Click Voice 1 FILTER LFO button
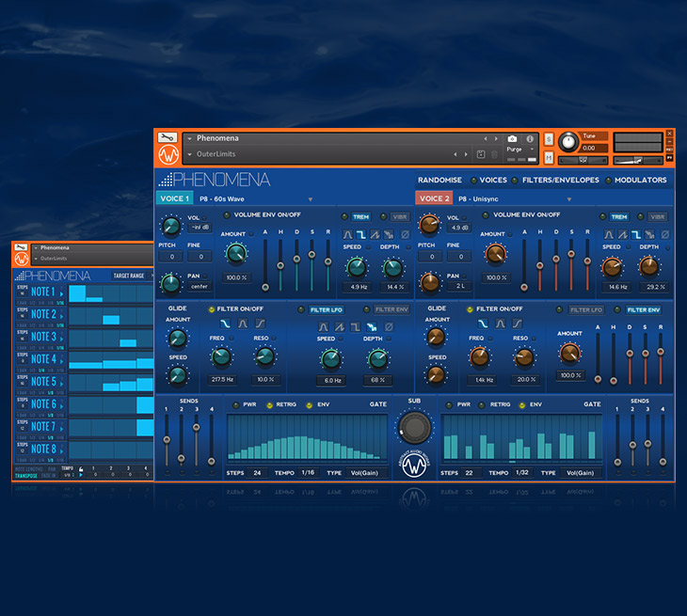The height and width of the screenshot is (616, 687). [327, 309]
